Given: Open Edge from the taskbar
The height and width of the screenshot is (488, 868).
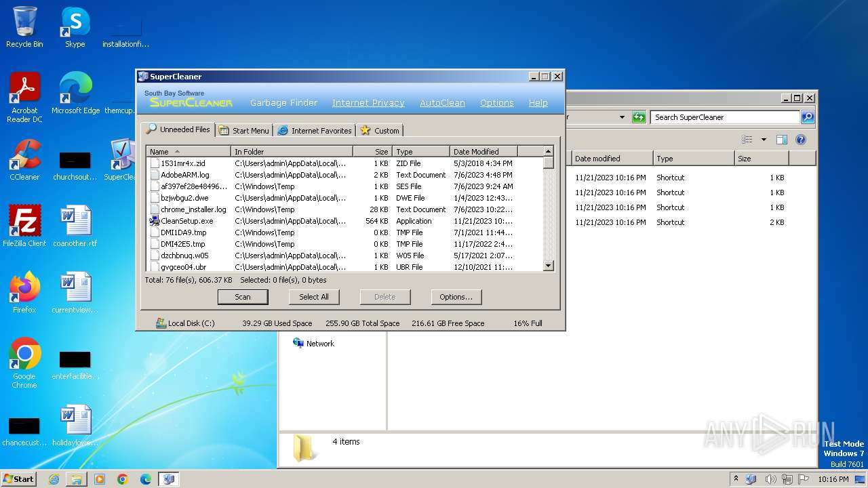Looking at the screenshot, I should point(146,479).
